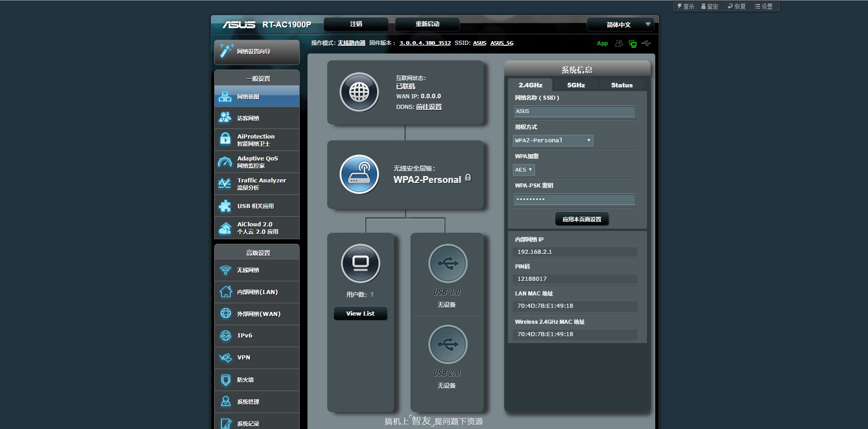Screen dimensions: 868x429
Task: Select the Internet status globe icon
Action: [x=359, y=92]
